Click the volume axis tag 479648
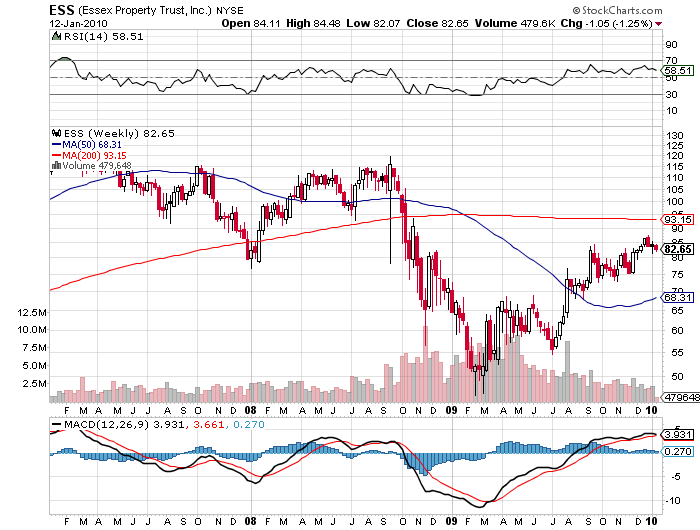The width and height of the screenshot is (700, 530). [x=681, y=397]
